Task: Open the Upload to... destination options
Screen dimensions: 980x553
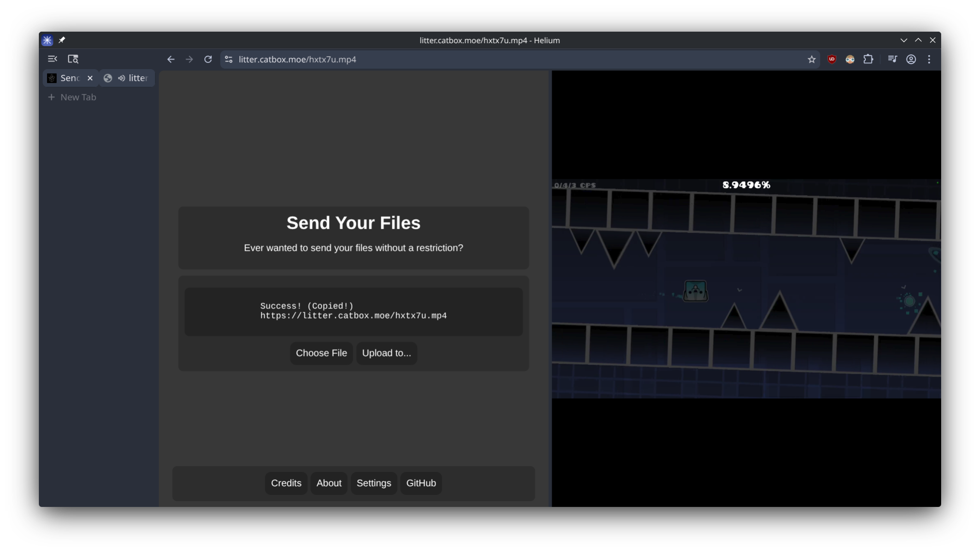Action: point(386,353)
